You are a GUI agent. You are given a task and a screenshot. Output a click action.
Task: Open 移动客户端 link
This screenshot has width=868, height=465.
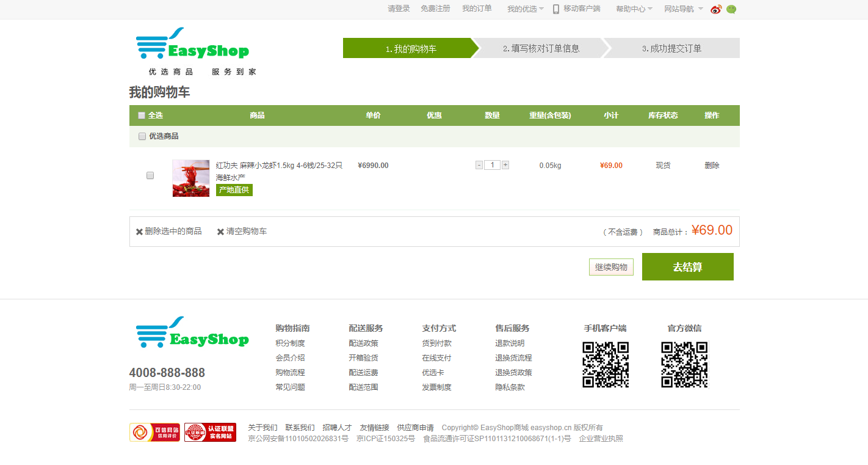[x=582, y=9]
